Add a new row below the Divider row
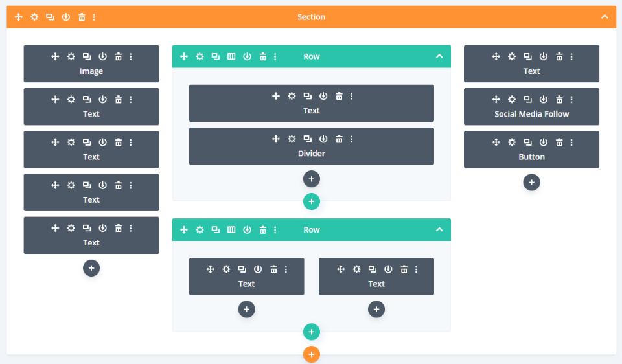The height and width of the screenshot is (364, 622). pyautogui.click(x=312, y=201)
